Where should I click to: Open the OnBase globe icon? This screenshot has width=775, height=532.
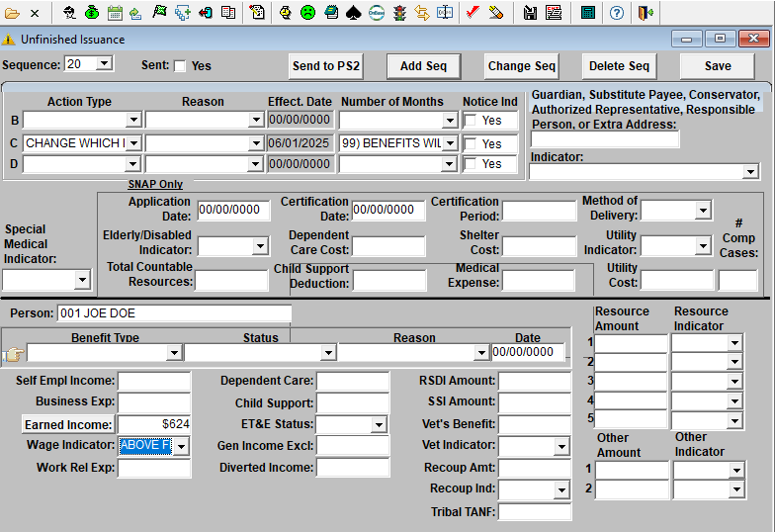click(377, 12)
